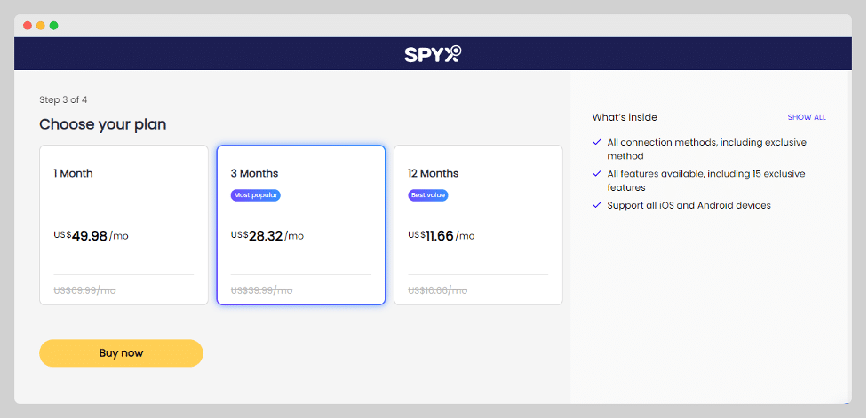Select the 3 Months plan card
This screenshot has width=868, height=419.
tap(300, 225)
